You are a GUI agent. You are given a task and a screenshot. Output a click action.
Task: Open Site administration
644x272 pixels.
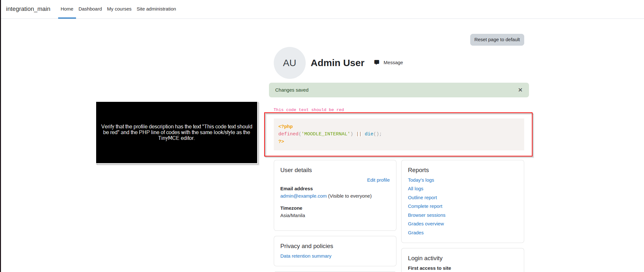tap(156, 9)
